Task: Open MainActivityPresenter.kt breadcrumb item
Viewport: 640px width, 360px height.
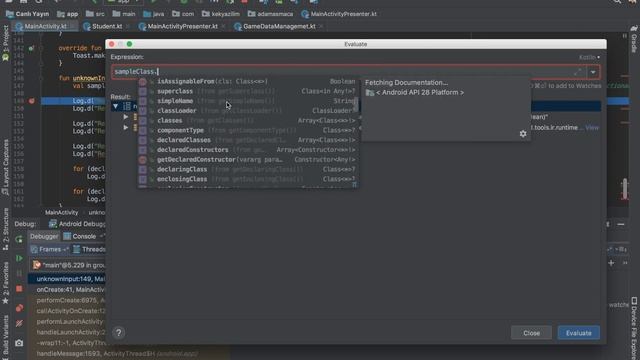Action: [339, 14]
